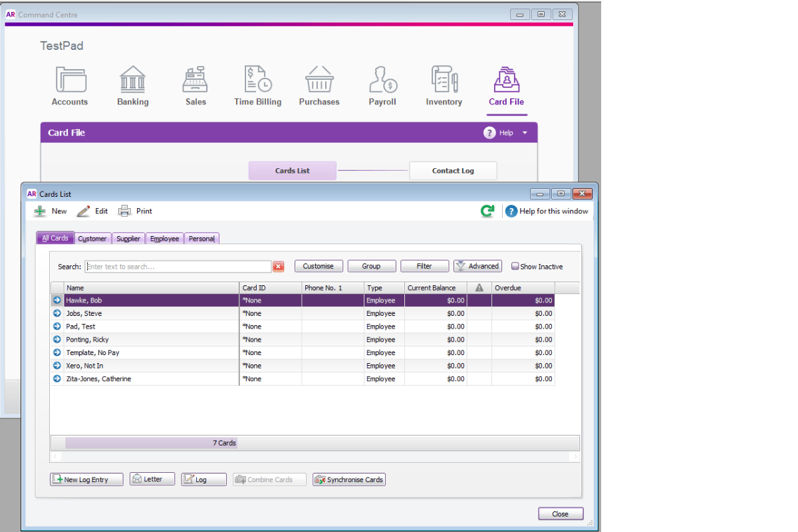Refresh the cards list
798x532 pixels.
(x=487, y=211)
